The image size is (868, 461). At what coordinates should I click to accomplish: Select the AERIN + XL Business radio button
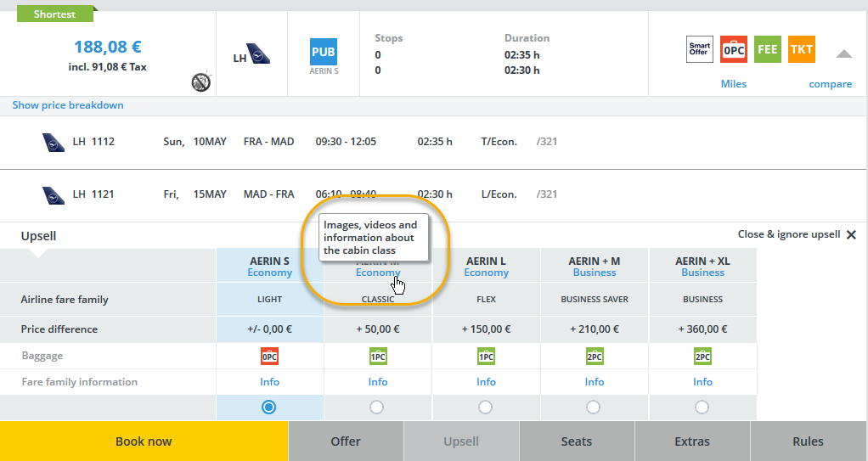pos(702,408)
